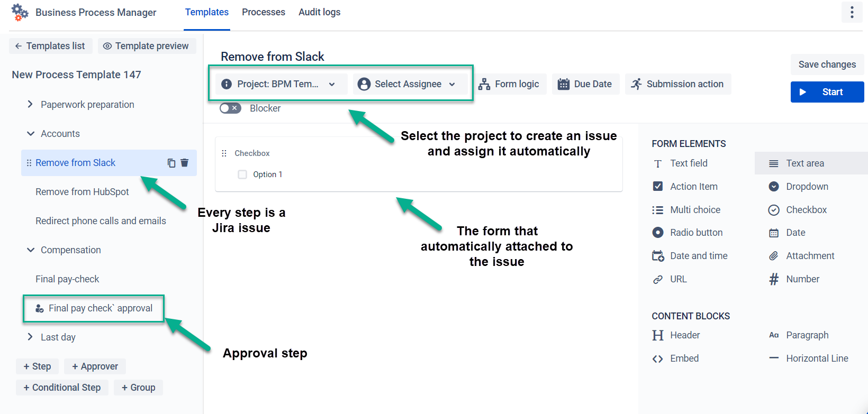Duplicate the Remove from Slack step

click(171, 163)
